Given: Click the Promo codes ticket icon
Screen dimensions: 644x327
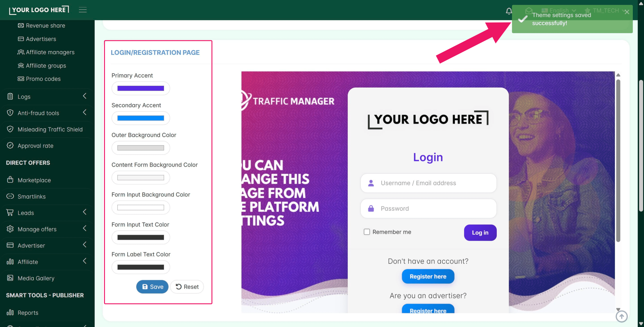Looking at the screenshot, I should tap(21, 79).
